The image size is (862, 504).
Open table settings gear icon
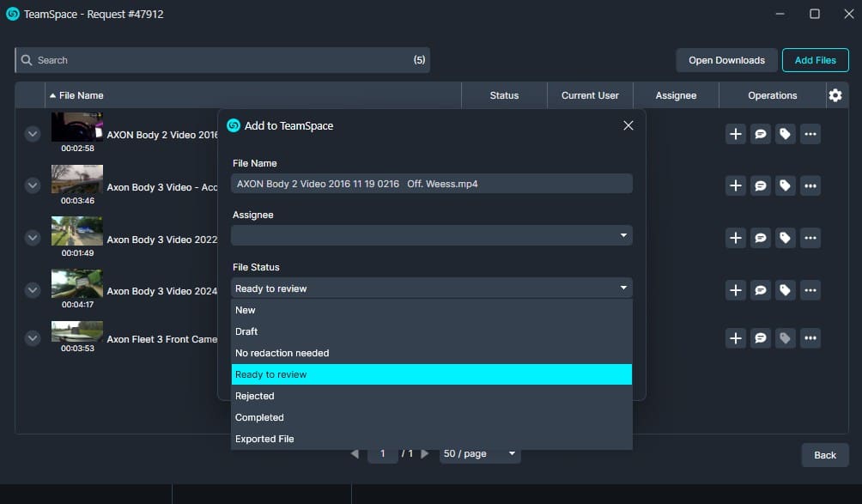coord(835,95)
